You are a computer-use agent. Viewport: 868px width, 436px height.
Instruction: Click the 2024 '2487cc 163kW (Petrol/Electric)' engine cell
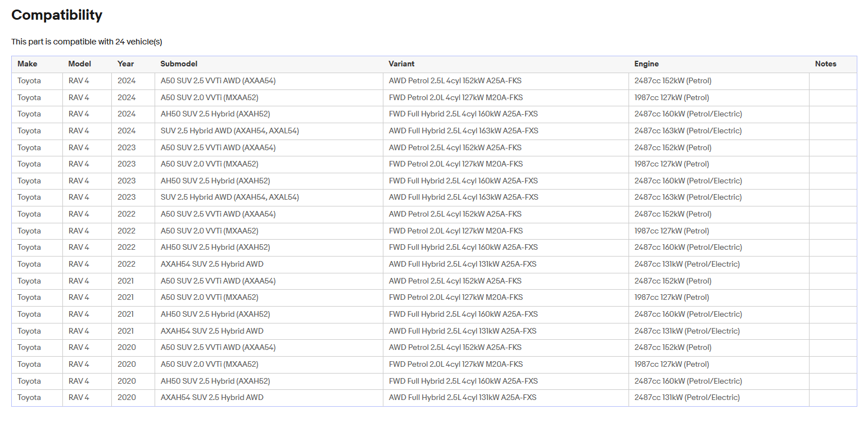click(x=719, y=131)
